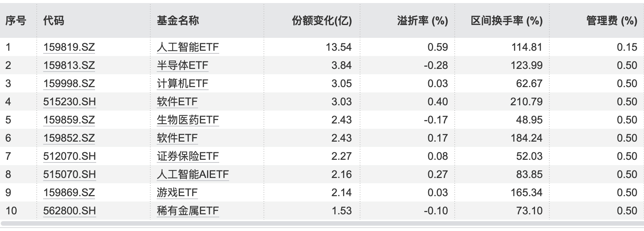Click fund code 159852.SZ
This screenshot has height=231, width=644.
pos(69,138)
